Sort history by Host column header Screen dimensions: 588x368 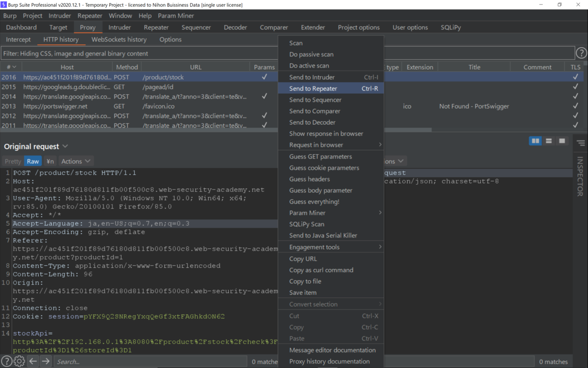[x=67, y=67]
